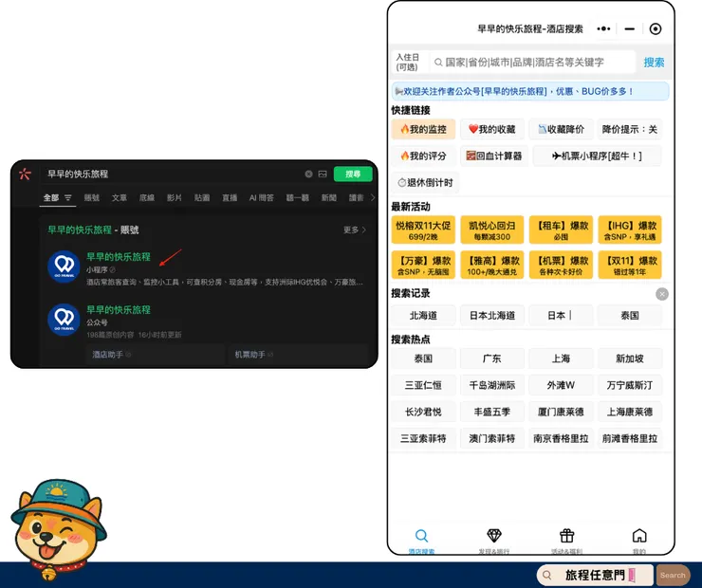Image resolution: width=702 pixels, height=588 pixels.
Task: Click the 机票助手 shortcut
Action: click(x=298, y=355)
